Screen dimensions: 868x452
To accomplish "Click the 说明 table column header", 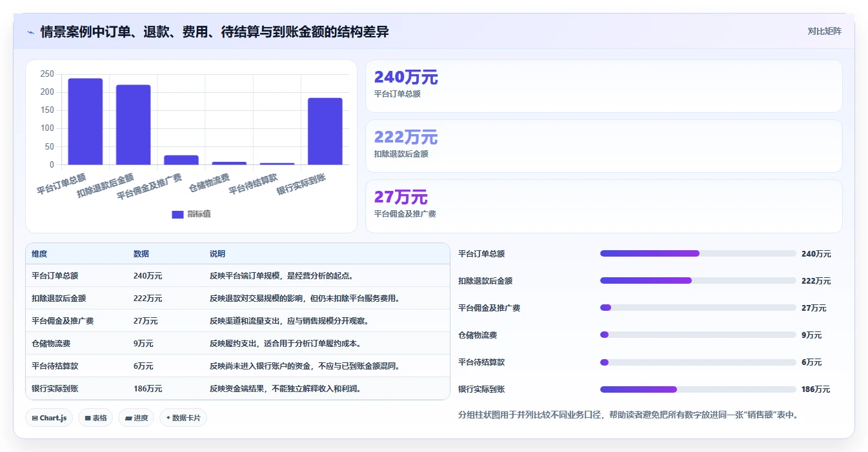I will [x=217, y=254].
